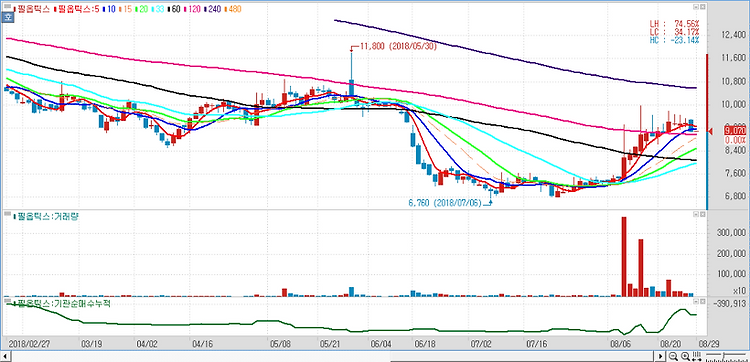
Task: Click the horizontal scrollbar left arrow
Action: click(5, 356)
